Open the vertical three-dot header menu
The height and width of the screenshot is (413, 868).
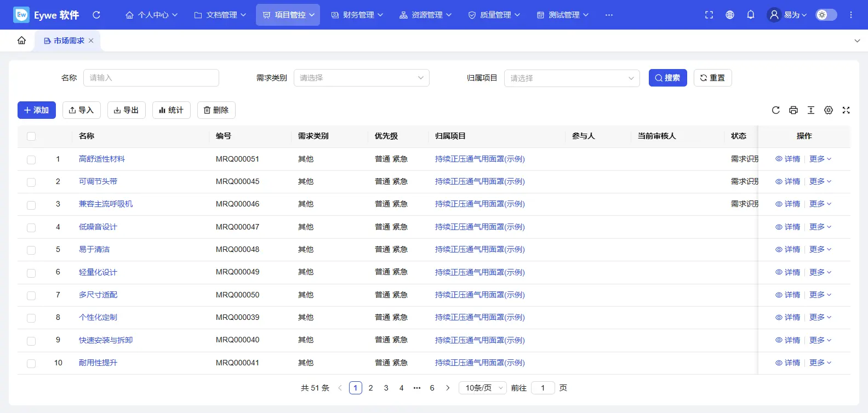(851, 15)
